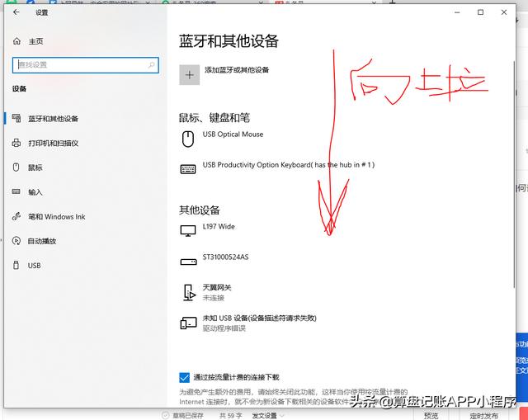Click the 共 59 字 word count

(x=231, y=416)
